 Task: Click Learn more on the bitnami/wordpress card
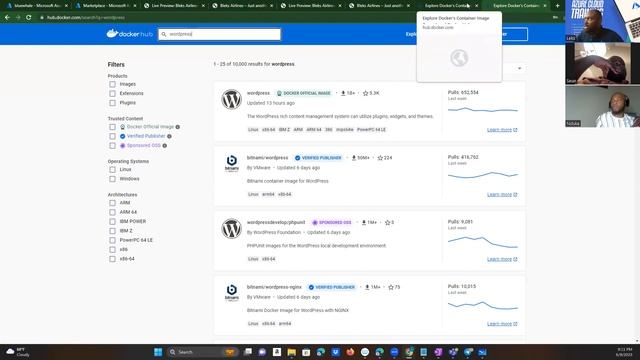[502, 195]
